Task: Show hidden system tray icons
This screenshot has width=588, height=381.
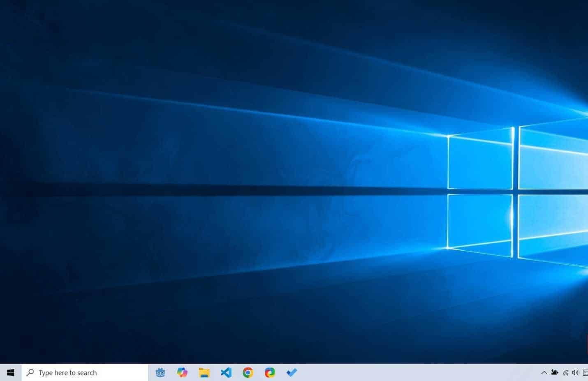Action: point(544,373)
